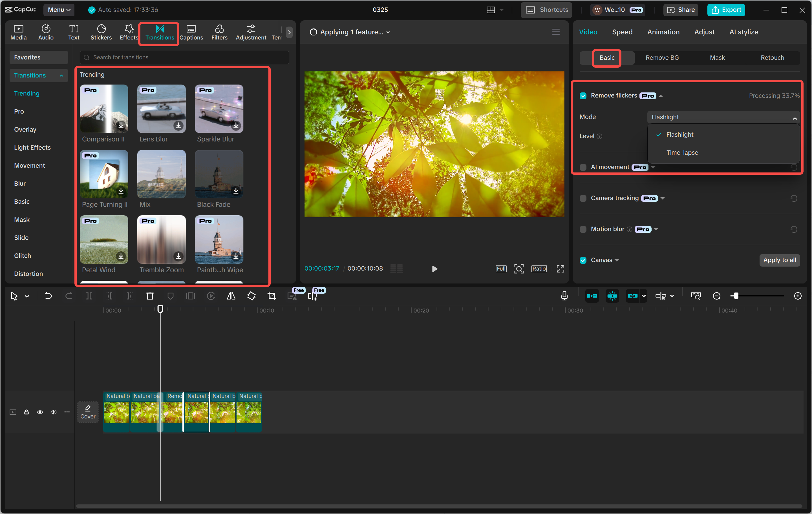This screenshot has height=514, width=812.
Task: Click the Freeze frame icon
Action: click(x=191, y=296)
